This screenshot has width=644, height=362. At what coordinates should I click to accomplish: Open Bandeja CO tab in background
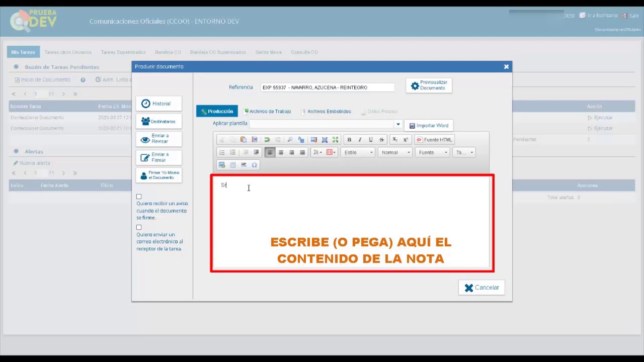pyautogui.click(x=168, y=52)
